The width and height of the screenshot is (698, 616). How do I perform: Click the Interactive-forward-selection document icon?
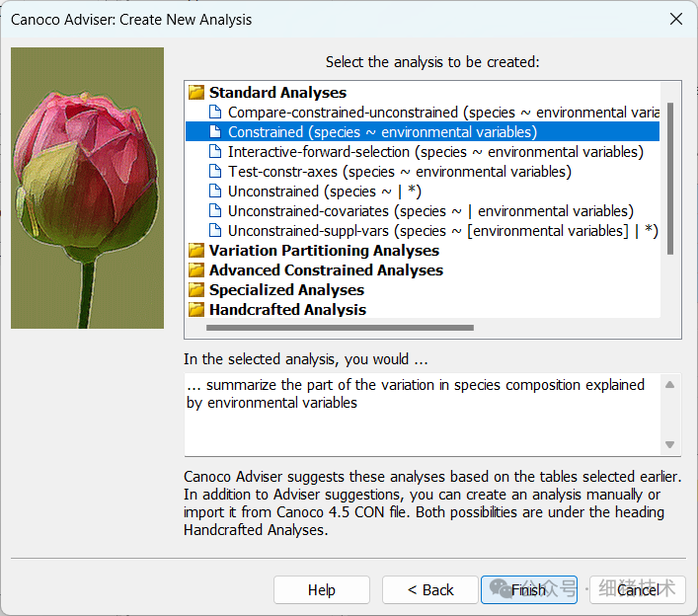(x=215, y=152)
